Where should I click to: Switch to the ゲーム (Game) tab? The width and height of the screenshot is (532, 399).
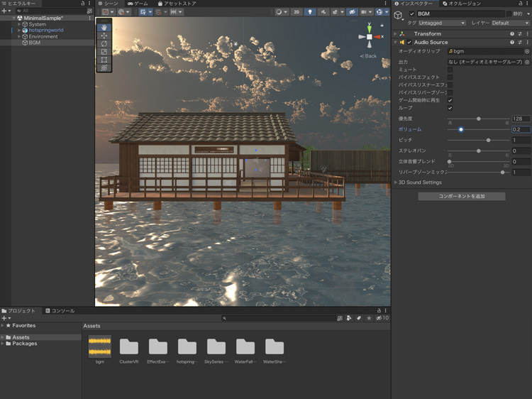coord(138,4)
